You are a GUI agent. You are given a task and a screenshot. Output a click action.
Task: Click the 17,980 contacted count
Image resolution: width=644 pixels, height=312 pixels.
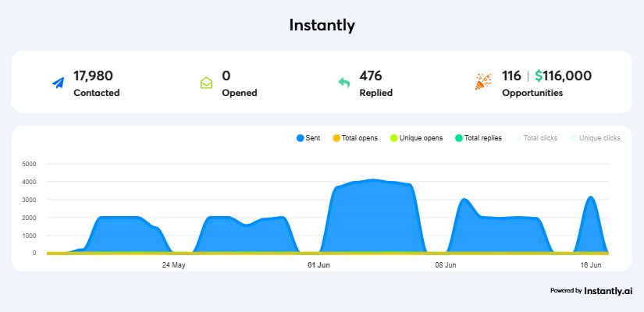(93, 76)
